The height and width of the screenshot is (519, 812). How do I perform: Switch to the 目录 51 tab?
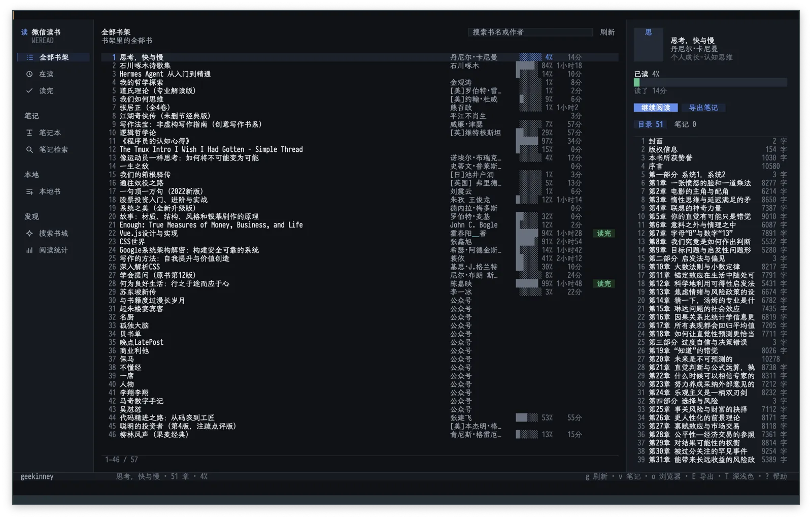tap(650, 124)
